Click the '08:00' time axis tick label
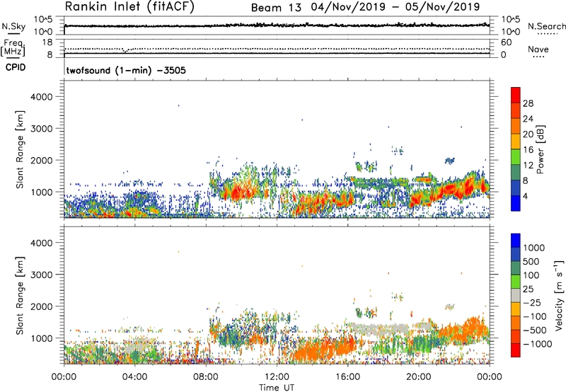Viewport: 566px width, 392px height. 206,377
